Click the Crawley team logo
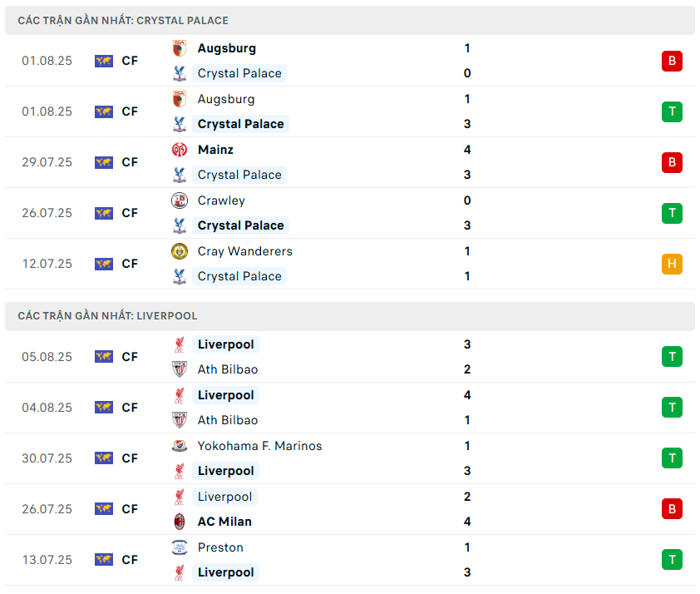700x594 pixels. (x=180, y=200)
